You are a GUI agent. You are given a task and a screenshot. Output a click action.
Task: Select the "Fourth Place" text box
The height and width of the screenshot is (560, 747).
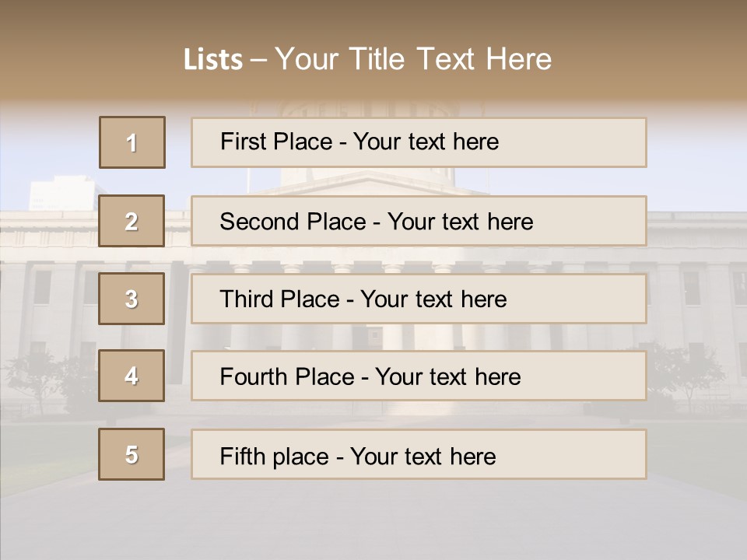[419, 376]
